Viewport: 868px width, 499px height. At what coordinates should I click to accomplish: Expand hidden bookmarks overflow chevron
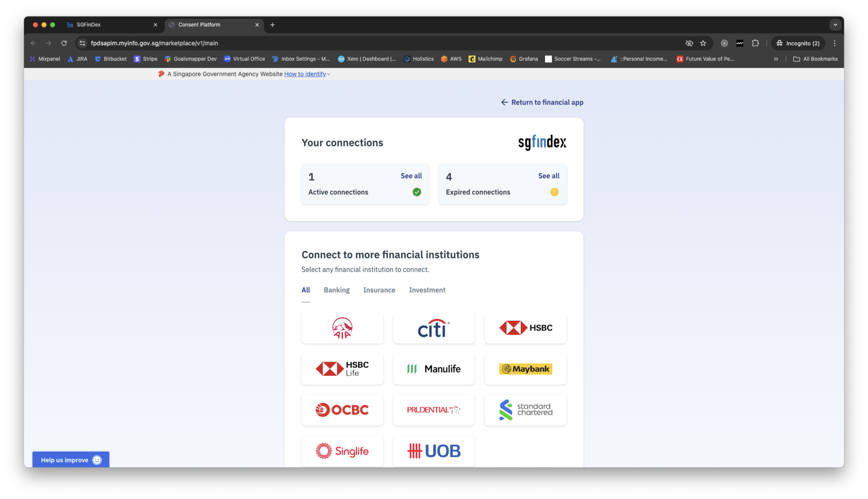tap(776, 59)
